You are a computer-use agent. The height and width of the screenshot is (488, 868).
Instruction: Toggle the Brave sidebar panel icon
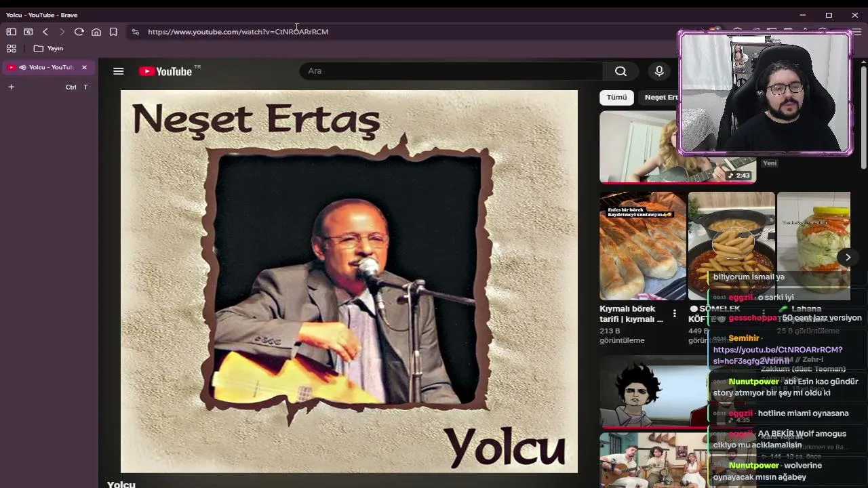click(12, 32)
